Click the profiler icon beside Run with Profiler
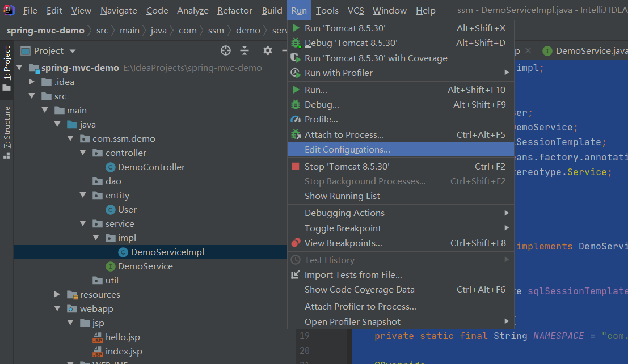 [x=296, y=73]
